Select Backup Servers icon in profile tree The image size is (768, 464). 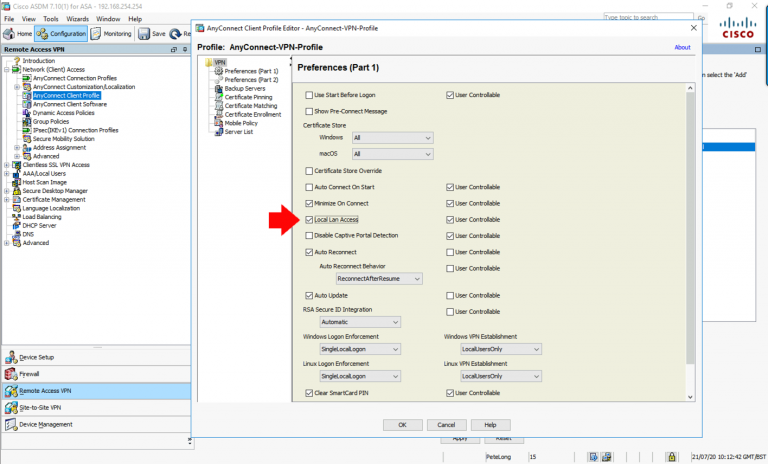[218, 89]
